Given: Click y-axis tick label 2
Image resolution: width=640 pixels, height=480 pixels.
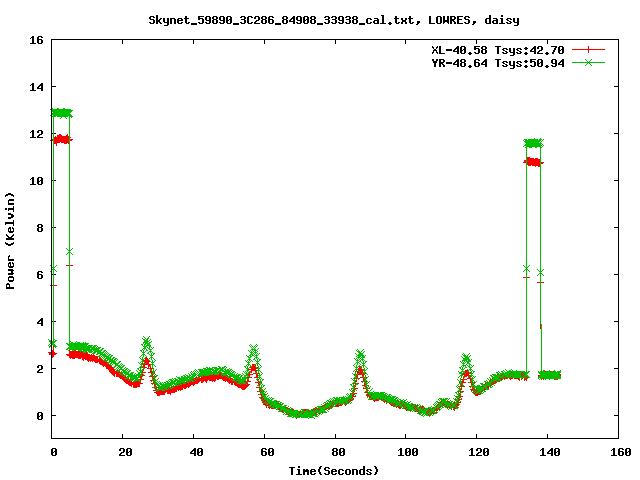Looking at the screenshot, I should [x=40, y=369].
